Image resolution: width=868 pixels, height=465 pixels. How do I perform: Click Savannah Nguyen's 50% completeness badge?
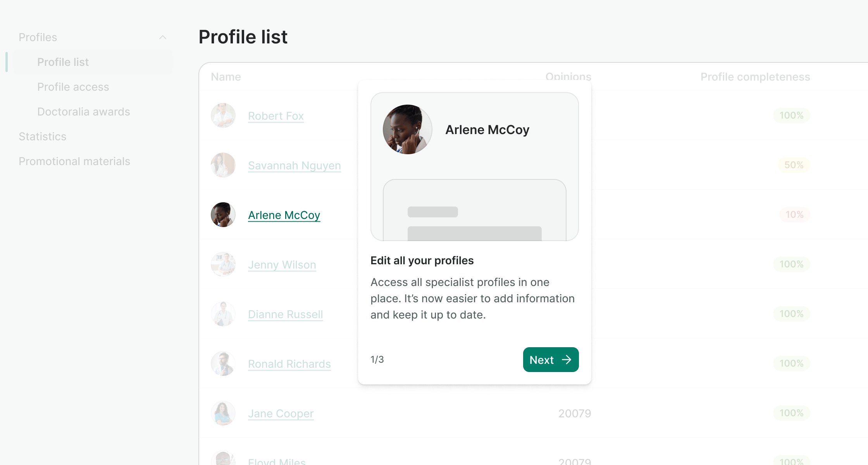[794, 165]
